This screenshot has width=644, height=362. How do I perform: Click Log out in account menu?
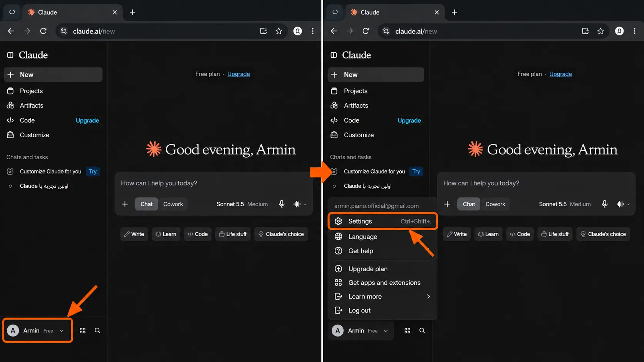point(383,310)
